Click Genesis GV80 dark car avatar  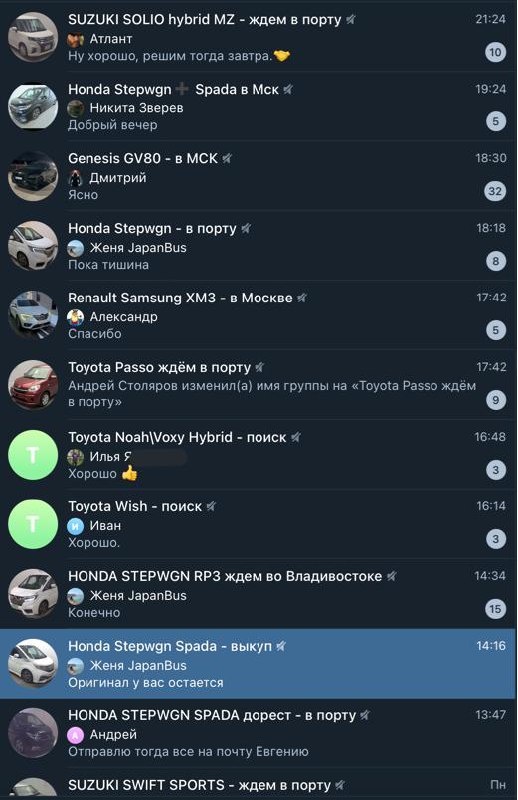33,177
